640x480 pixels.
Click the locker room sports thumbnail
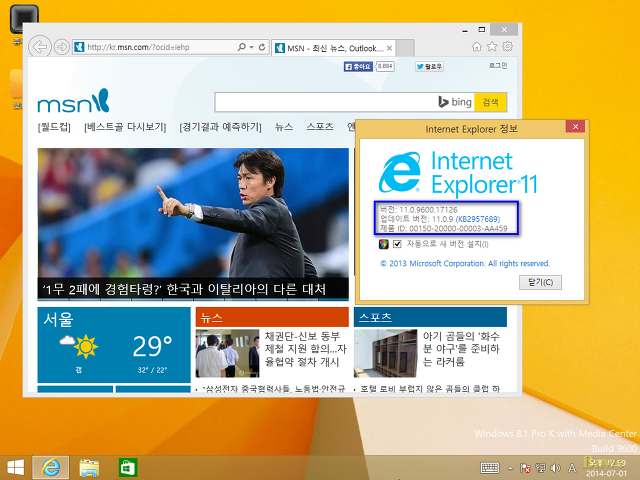pos(386,353)
